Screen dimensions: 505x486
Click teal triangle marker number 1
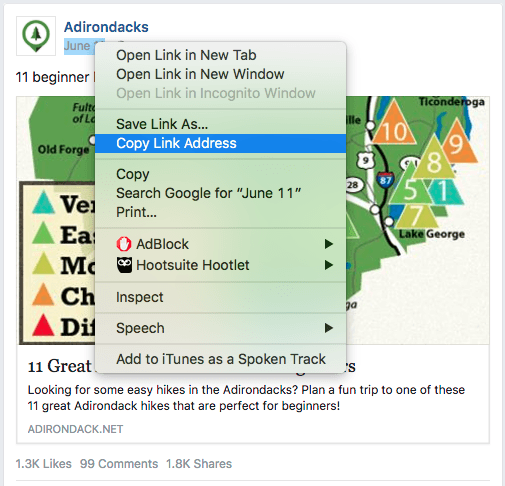tap(445, 191)
